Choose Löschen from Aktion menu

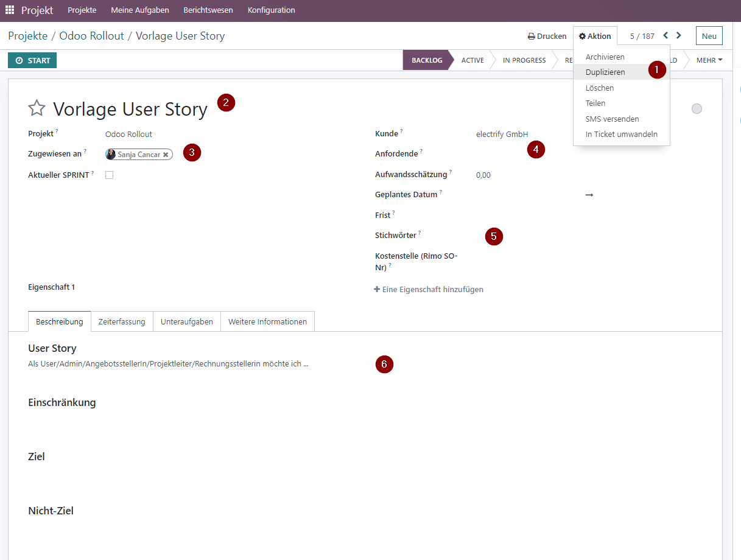point(622,88)
